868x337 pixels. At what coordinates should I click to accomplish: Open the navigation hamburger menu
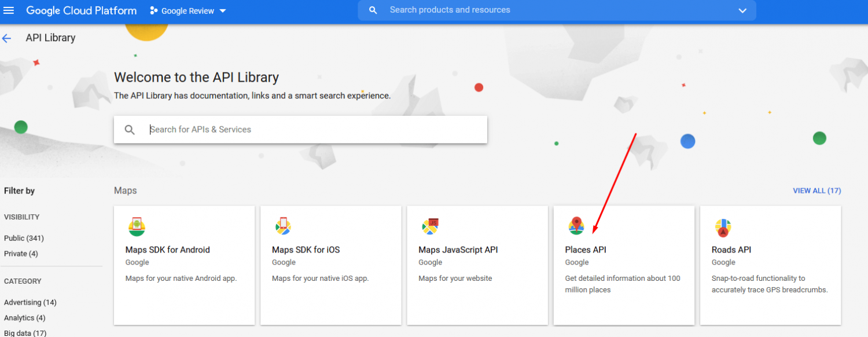click(9, 10)
